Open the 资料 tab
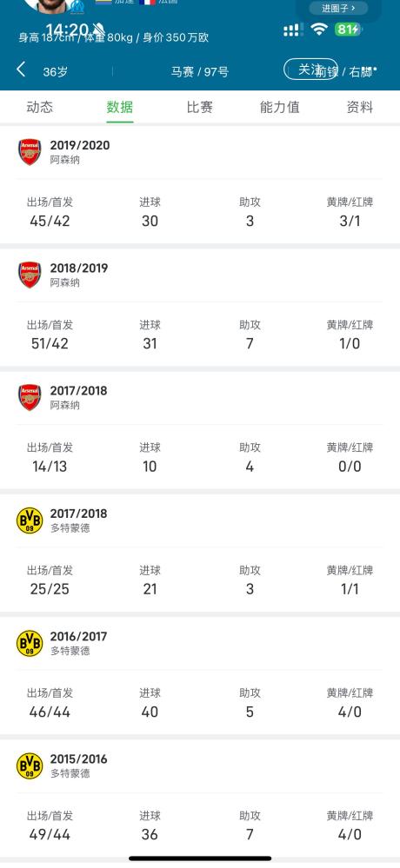Screen dimensions: 400x868 pyautogui.click(x=360, y=108)
